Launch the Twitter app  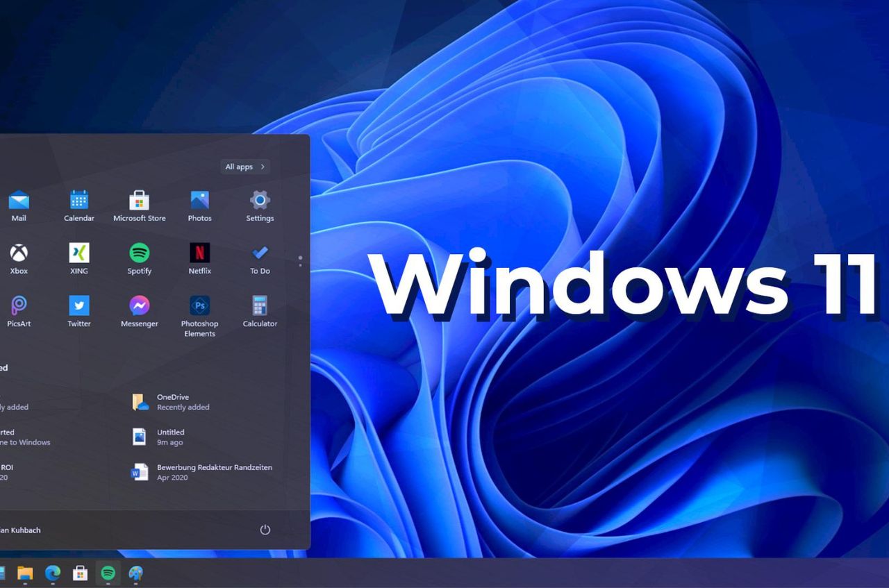79,312
